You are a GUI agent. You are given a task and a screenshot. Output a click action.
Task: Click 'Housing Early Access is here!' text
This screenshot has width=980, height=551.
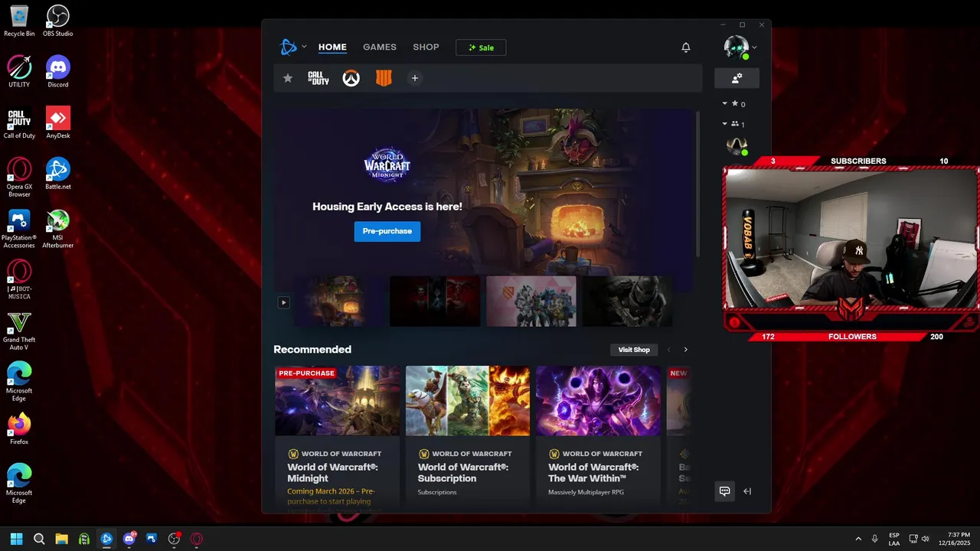[x=387, y=207]
